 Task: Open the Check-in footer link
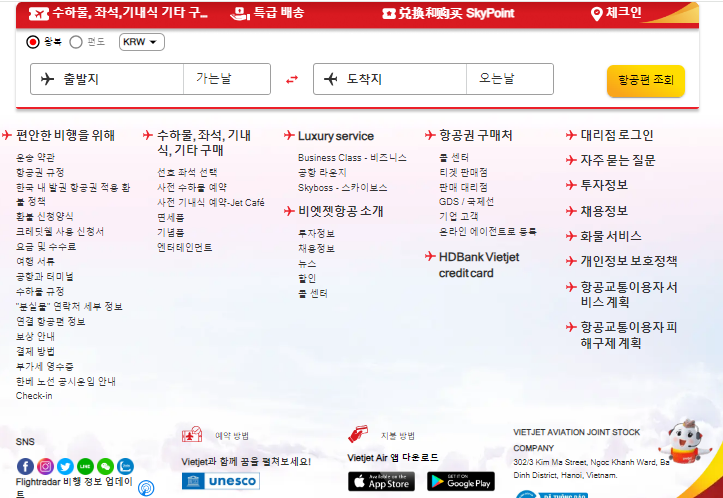coord(34,396)
